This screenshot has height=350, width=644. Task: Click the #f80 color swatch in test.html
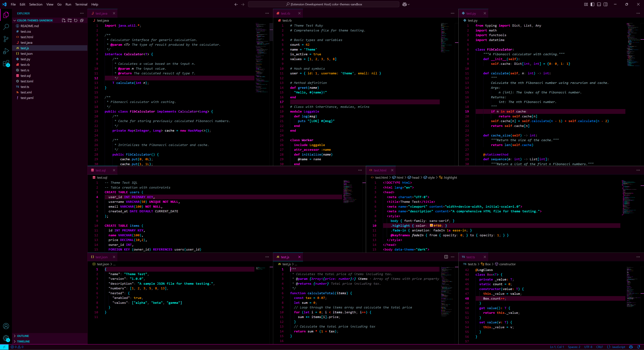point(431,225)
